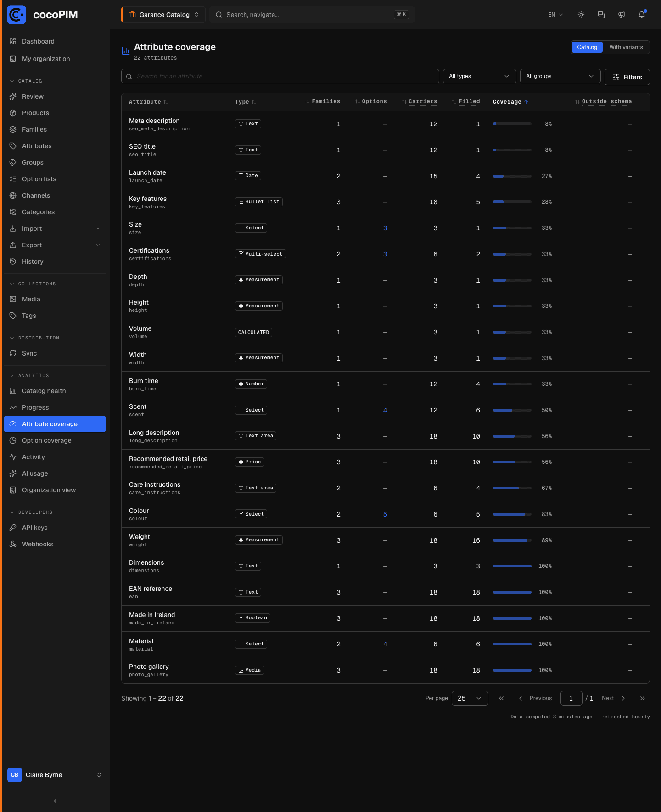
Task: Sort table by Attribute column
Action: click(x=148, y=102)
